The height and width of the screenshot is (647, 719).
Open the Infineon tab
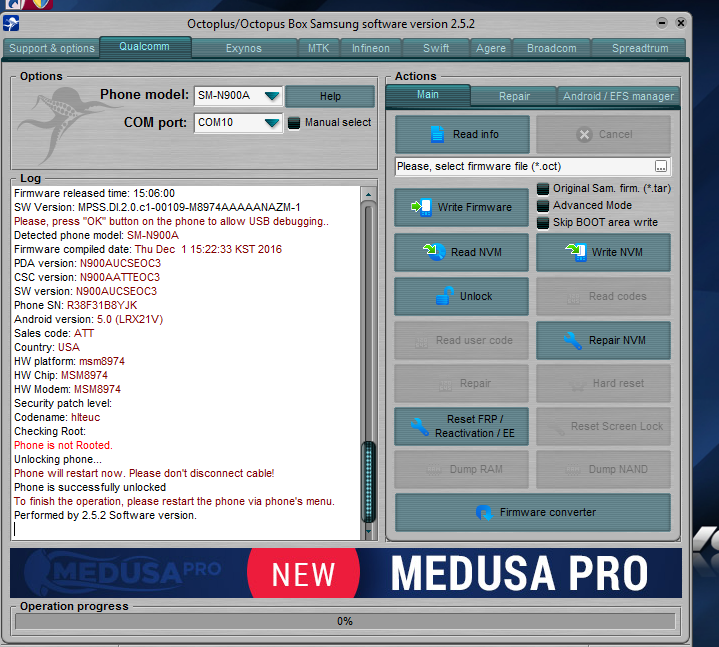[371, 48]
